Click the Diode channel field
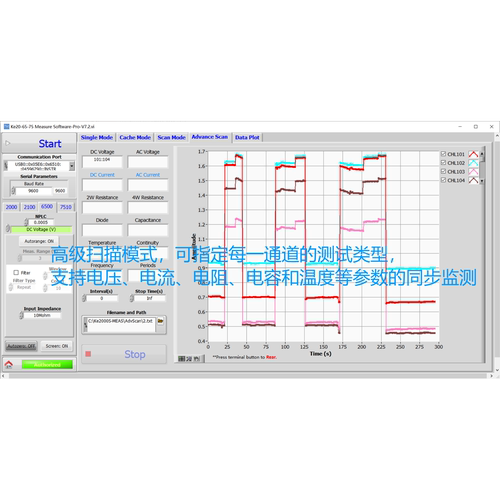This screenshot has height=500, width=500. point(102,230)
